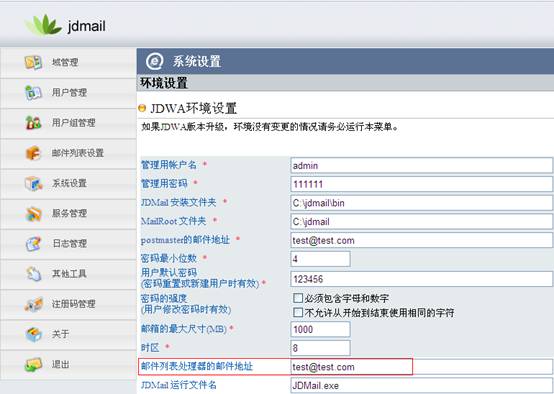The height and width of the screenshot is (394, 554).
Task: Focus the MailRoot 文件夹 field
Action: pyautogui.click(x=422, y=222)
